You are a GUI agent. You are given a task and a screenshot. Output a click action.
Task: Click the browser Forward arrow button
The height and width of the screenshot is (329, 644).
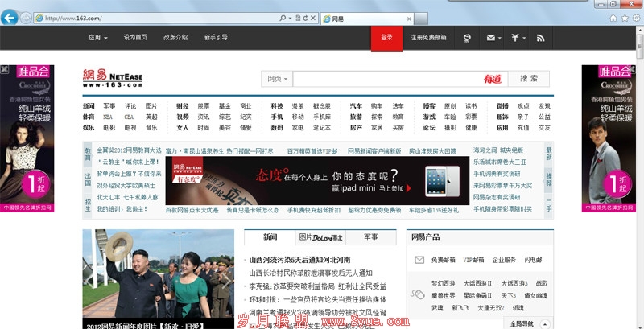26,18
